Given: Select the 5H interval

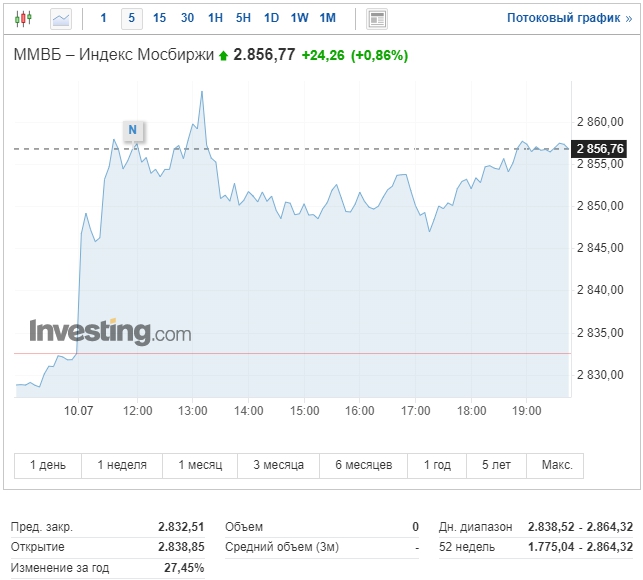Looking at the screenshot, I should (x=243, y=18).
